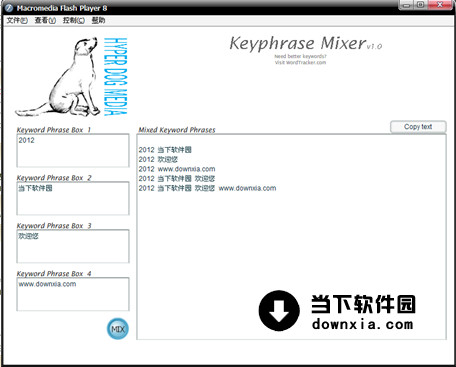This screenshot has height=367, width=456.
Task: Click inside Keyword Phrase Box 3 field
Action: coord(73,246)
